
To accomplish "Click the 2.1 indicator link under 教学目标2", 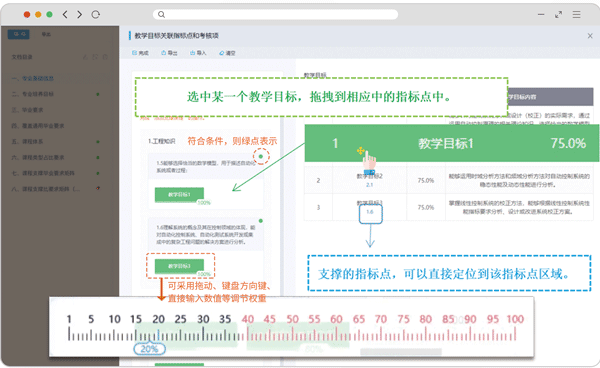I will [x=369, y=185].
